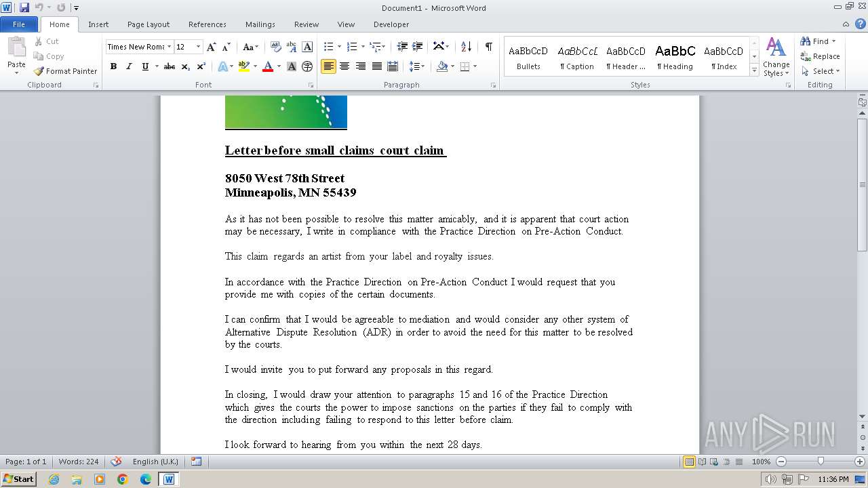
Task: Apply the Heading style
Action: pyautogui.click(x=675, y=57)
